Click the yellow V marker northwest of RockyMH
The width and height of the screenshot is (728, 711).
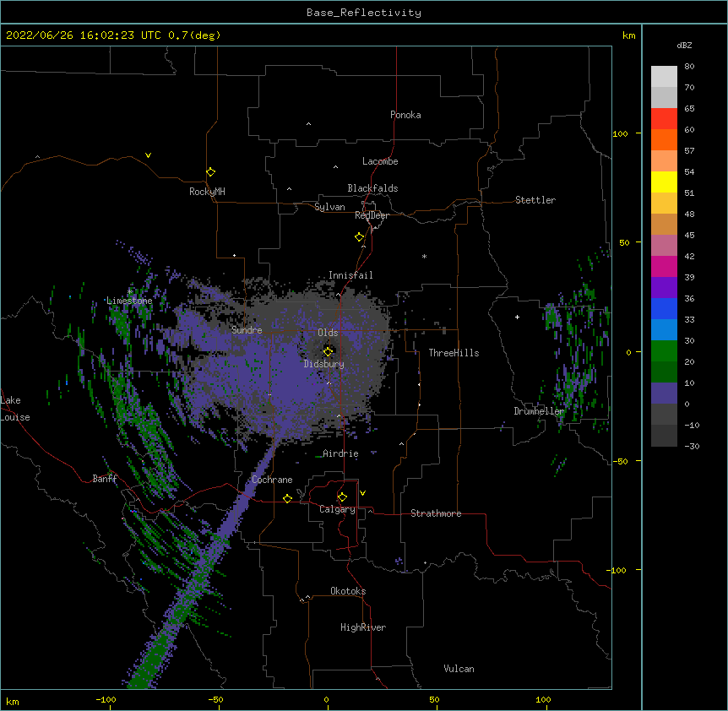click(148, 155)
